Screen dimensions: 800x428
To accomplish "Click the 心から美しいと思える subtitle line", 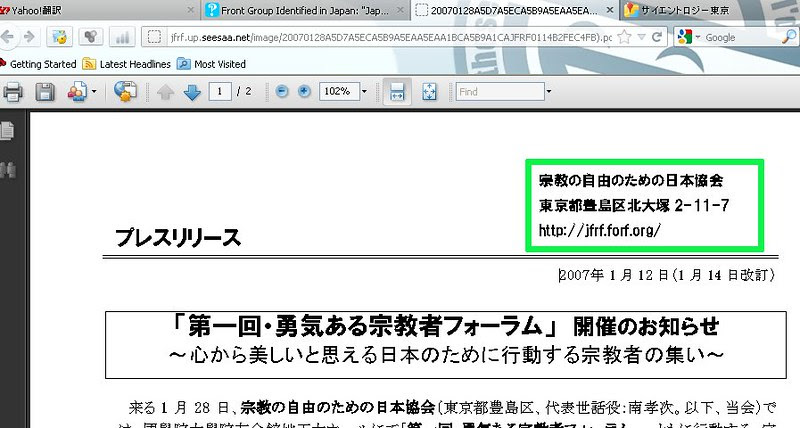I will point(446,356).
